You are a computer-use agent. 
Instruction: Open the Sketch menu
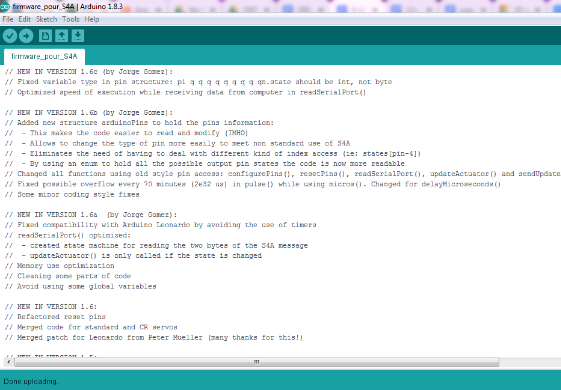47,19
